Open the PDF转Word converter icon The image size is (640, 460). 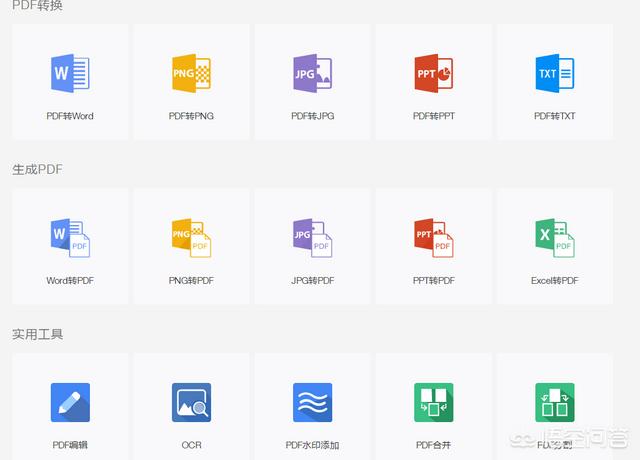pyautogui.click(x=70, y=73)
